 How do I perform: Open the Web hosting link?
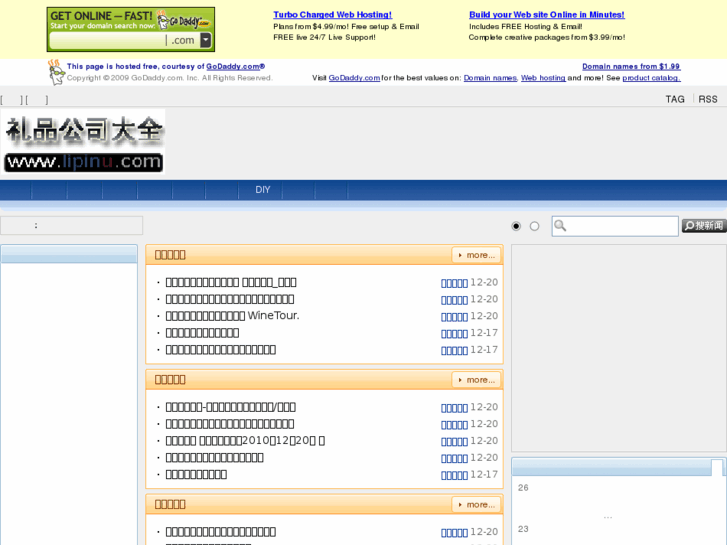point(543,78)
